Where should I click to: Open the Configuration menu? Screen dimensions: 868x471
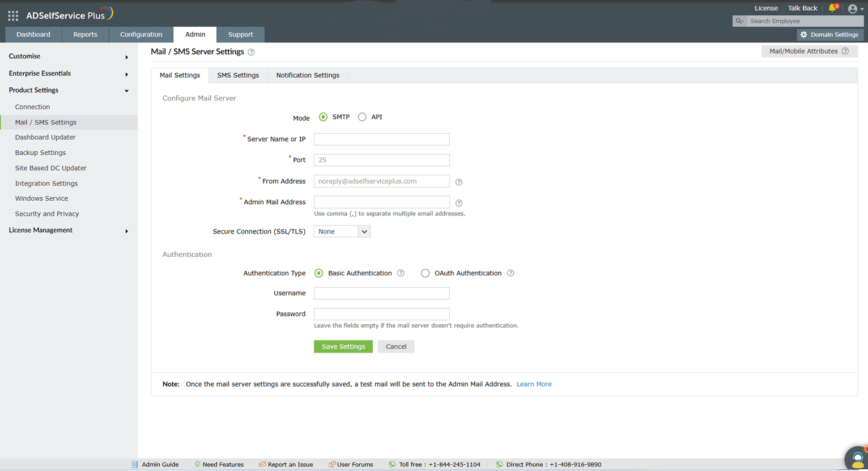141,34
